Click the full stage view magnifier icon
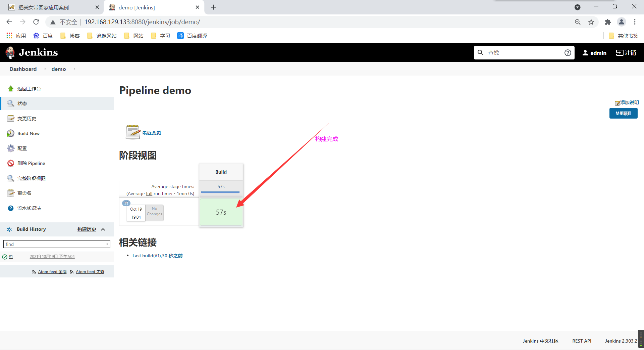 point(11,178)
